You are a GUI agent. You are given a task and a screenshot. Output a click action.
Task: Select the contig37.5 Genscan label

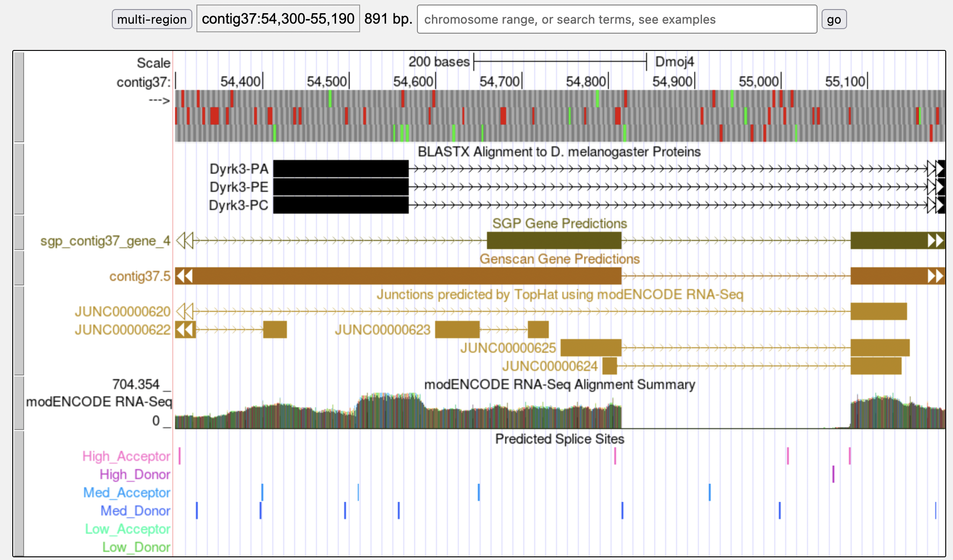(x=140, y=276)
